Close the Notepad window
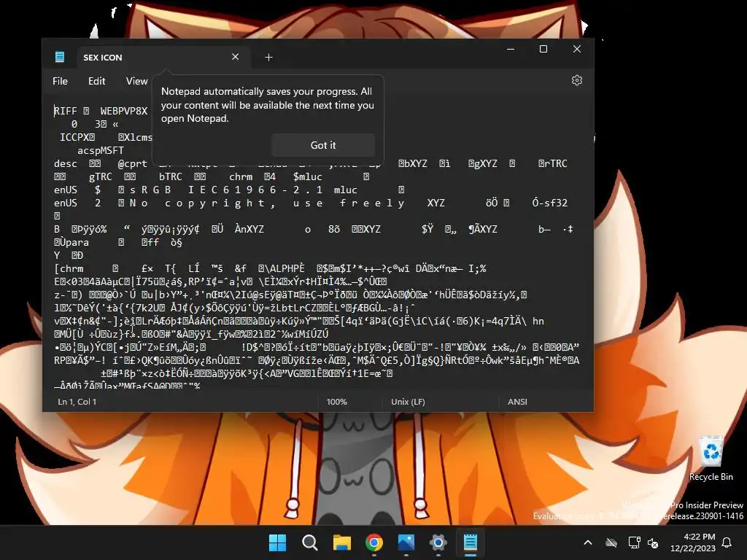The height and width of the screenshot is (560, 747). pos(576,49)
